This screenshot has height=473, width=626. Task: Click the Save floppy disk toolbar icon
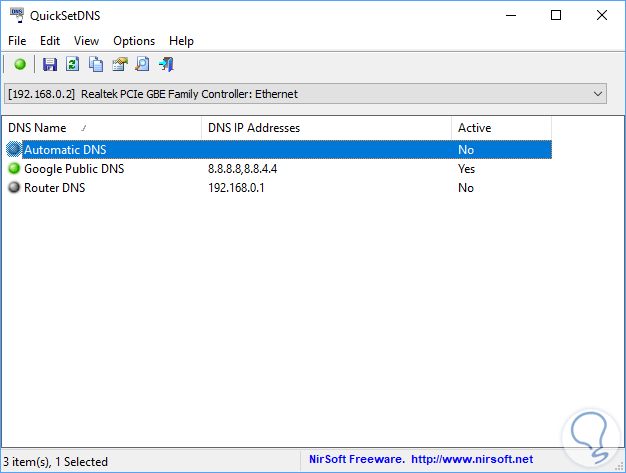[x=50, y=65]
